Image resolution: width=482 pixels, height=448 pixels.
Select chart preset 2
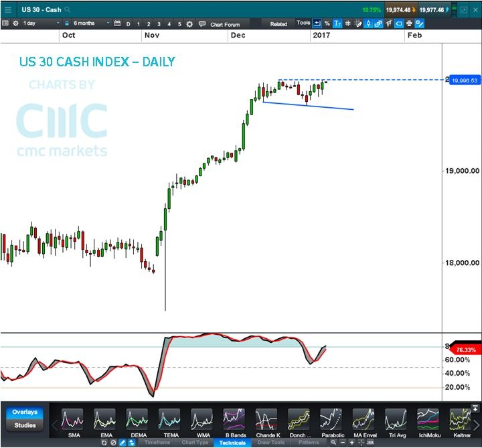coord(149,24)
